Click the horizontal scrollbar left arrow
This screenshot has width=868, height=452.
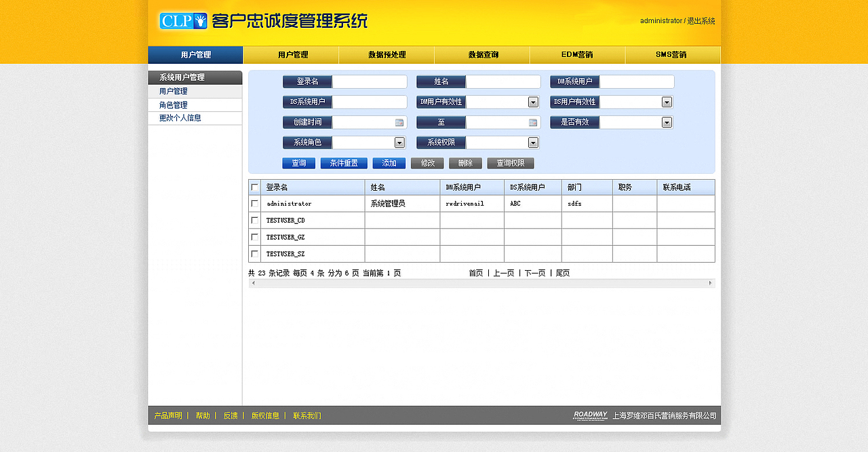pos(253,283)
